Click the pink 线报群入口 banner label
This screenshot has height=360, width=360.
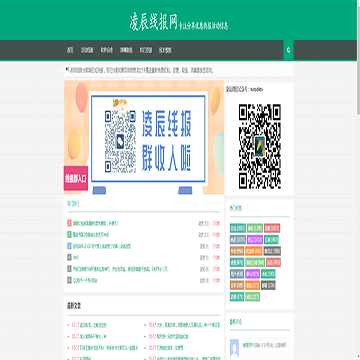tap(76, 178)
